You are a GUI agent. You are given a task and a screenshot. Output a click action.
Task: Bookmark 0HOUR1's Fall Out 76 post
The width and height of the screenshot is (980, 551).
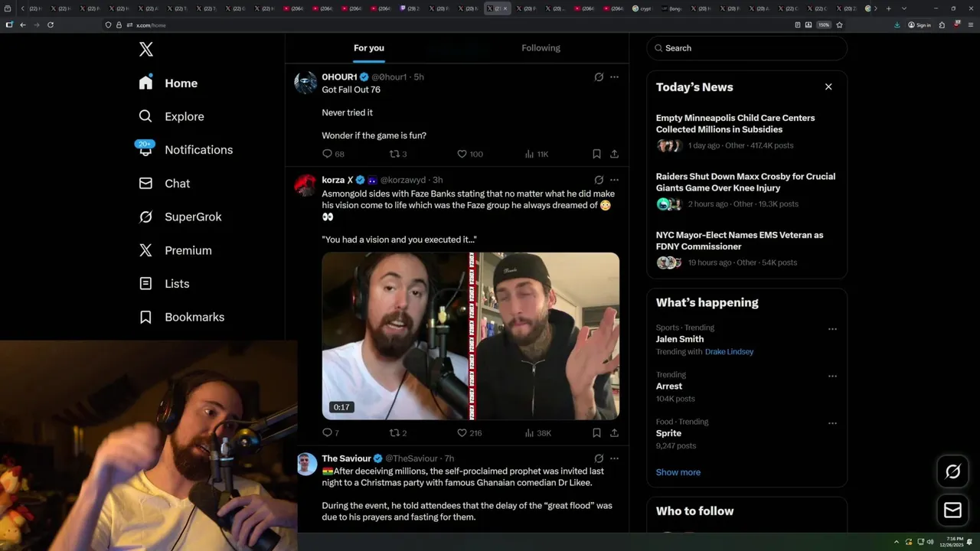(x=596, y=154)
